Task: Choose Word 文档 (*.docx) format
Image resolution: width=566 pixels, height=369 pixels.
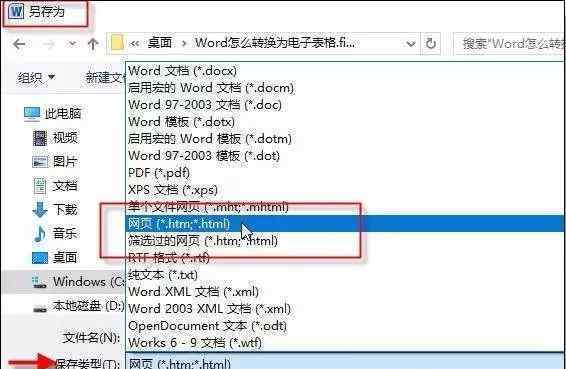Action: click(345, 71)
